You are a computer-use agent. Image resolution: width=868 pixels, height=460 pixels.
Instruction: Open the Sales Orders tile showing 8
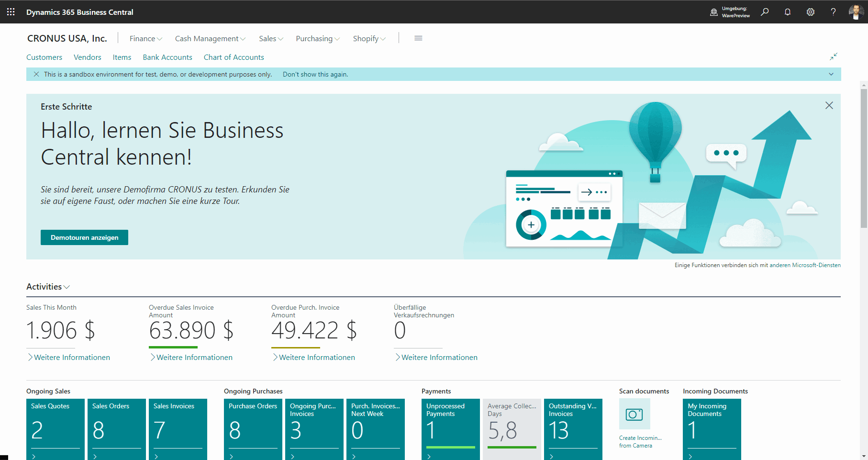click(x=117, y=429)
